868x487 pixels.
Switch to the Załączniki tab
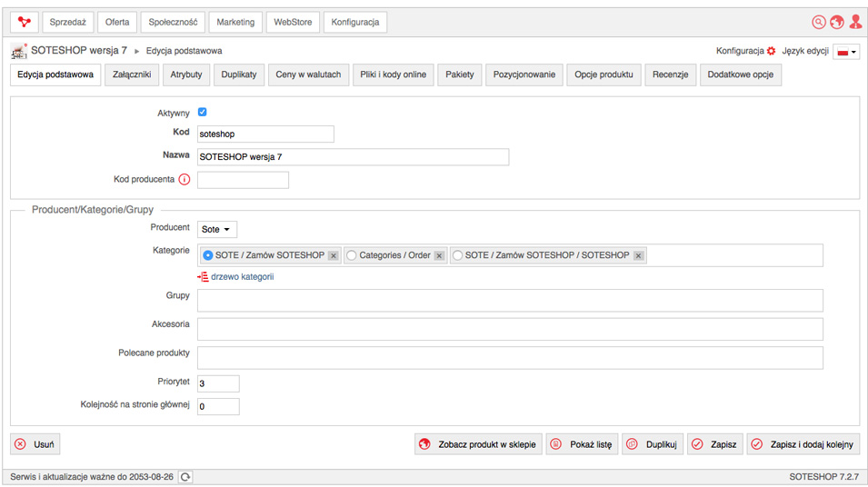point(132,75)
